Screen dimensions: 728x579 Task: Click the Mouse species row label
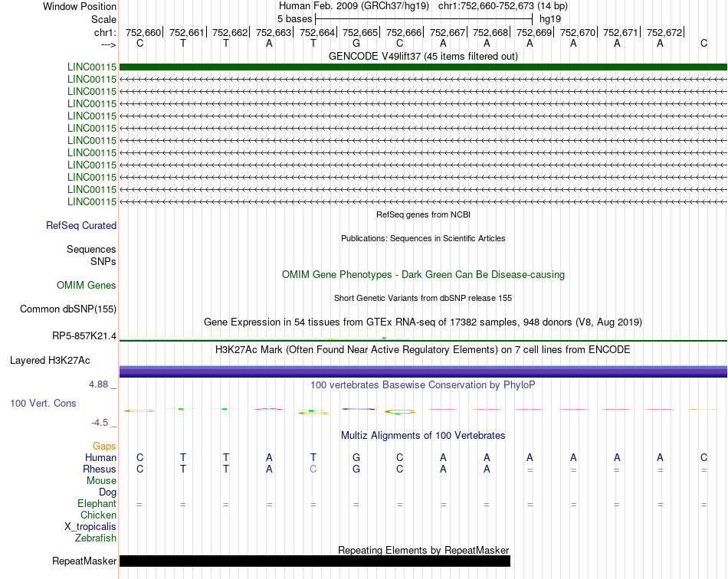[102, 481]
